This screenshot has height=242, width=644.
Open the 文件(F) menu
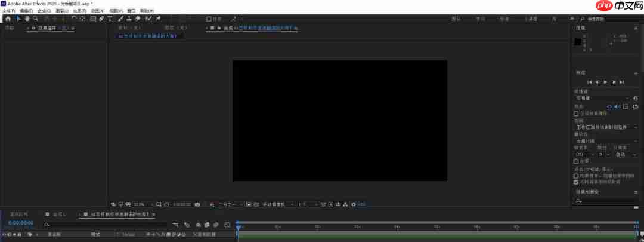[8, 11]
